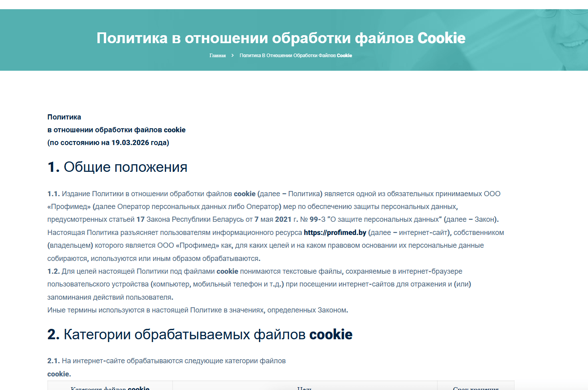This screenshot has width=588, height=390.
Task: Click the breadcrumb chevron separator arrow
Action: 232,56
